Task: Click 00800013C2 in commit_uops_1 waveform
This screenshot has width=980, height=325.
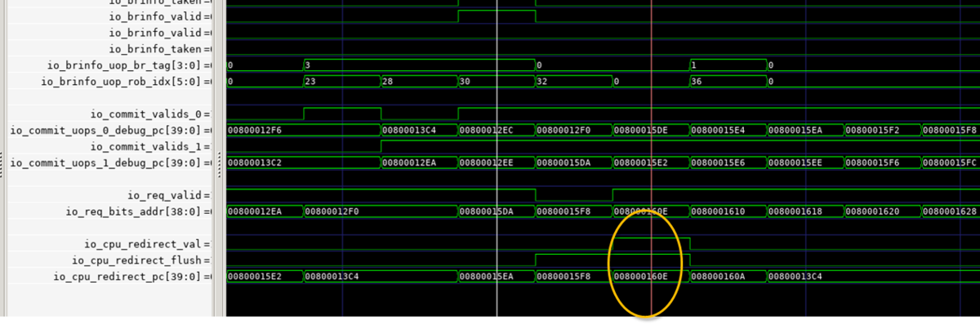Action: [x=255, y=162]
